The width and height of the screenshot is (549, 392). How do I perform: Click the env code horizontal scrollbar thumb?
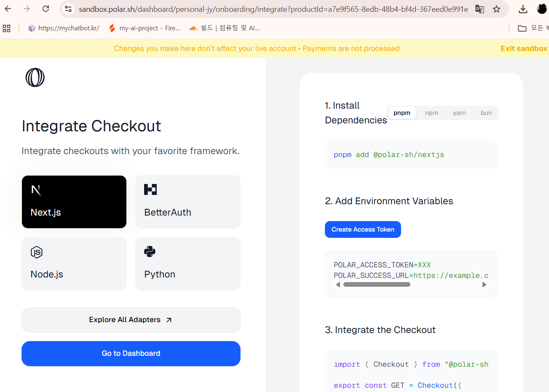377,285
